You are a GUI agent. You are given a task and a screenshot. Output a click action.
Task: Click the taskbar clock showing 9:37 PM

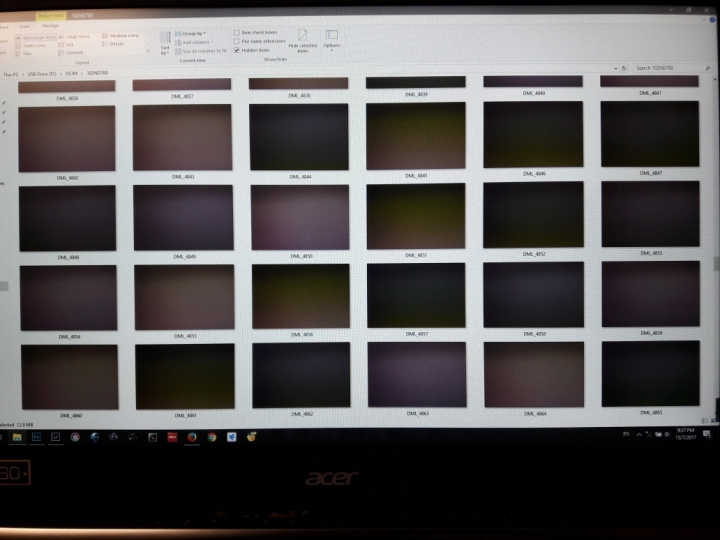pyautogui.click(x=685, y=434)
